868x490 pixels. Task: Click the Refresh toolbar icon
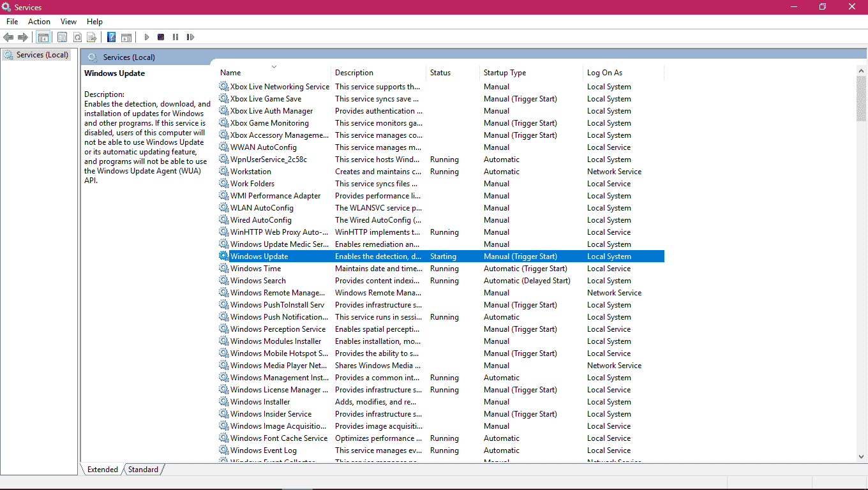coord(77,38)
